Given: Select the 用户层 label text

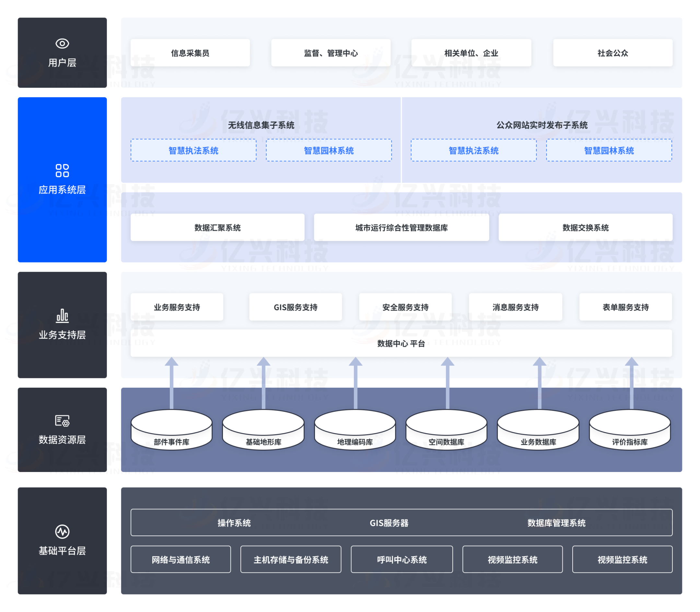Looking at the screenshot, I should pos(62,63).
